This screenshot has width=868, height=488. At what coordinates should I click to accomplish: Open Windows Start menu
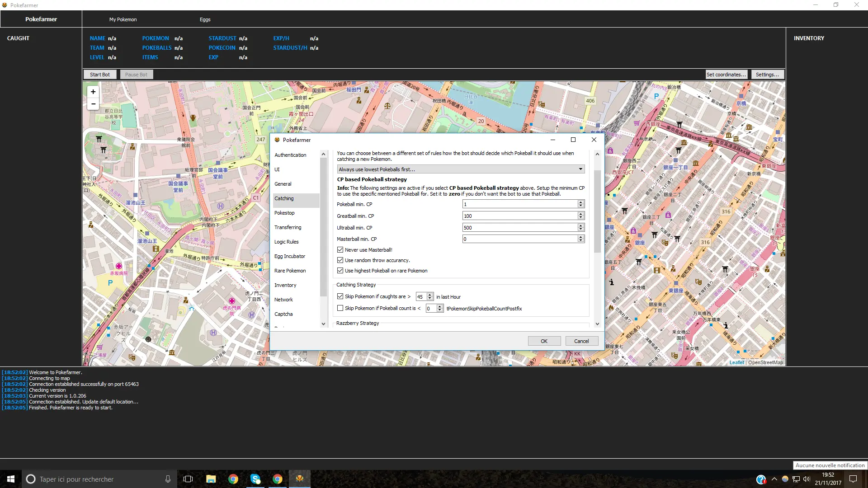pyautogui.click(x=11, y=479)
